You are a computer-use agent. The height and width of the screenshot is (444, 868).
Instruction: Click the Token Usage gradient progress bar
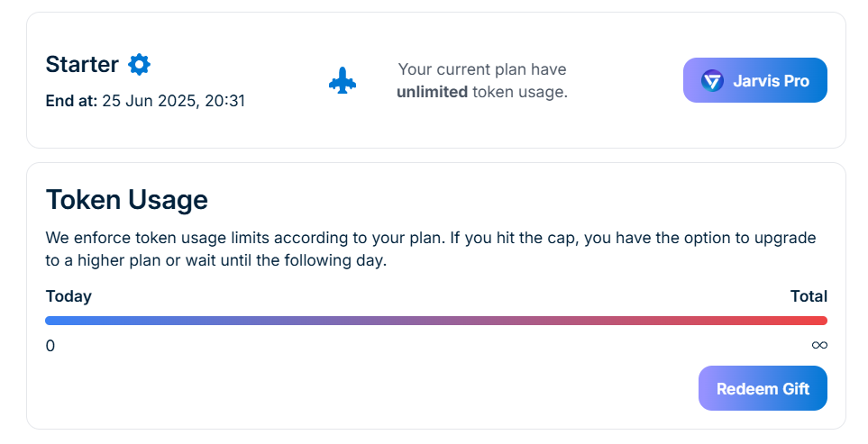[436, 321]
